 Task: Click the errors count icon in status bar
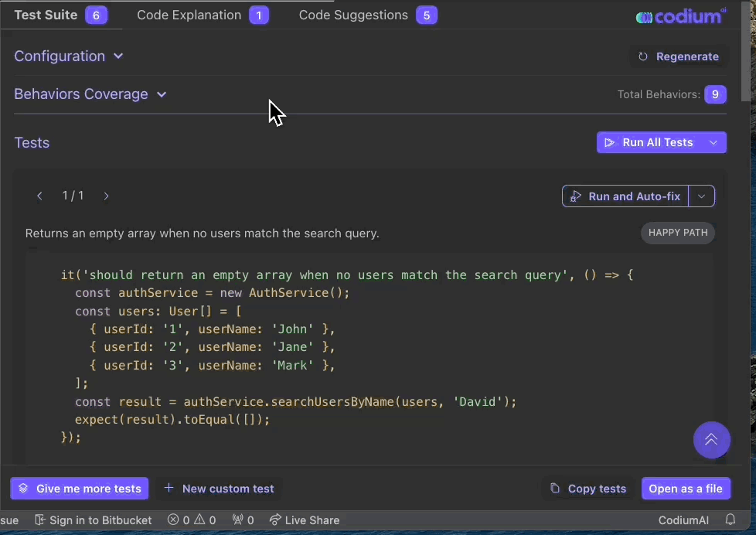pos(174,520)
